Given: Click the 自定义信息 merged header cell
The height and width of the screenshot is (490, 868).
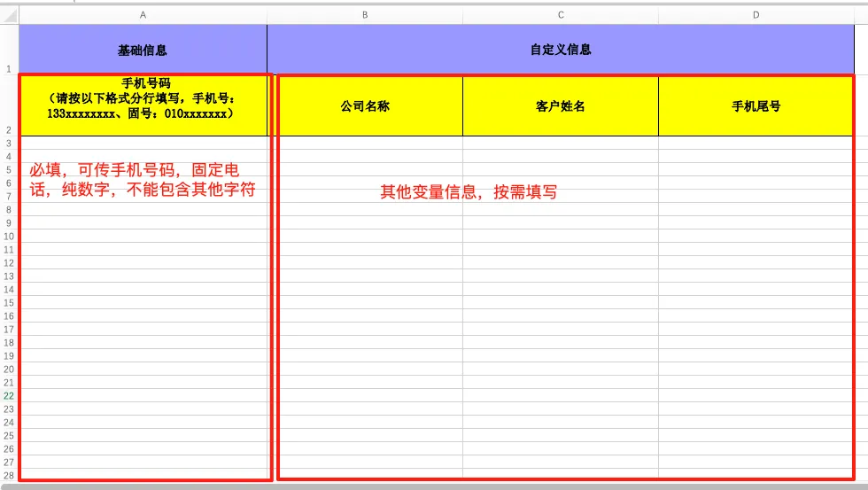Looking at the screenshot, I should [x=561, y=50].
